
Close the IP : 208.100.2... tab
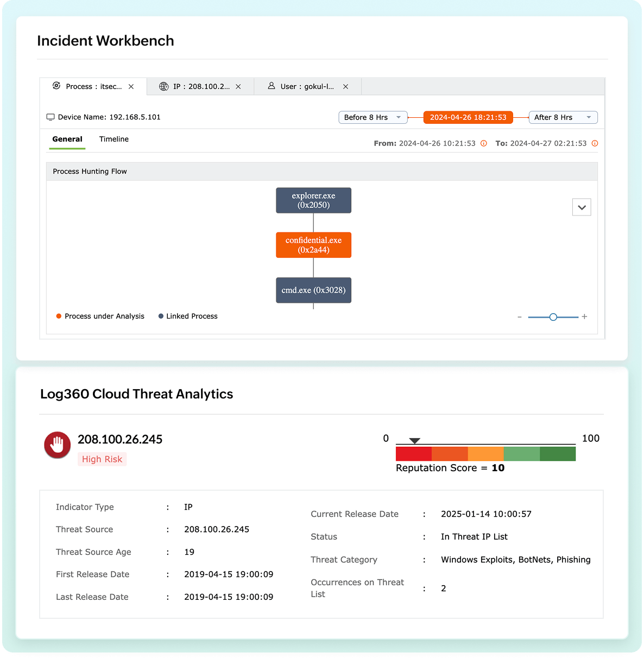[238, 87]
